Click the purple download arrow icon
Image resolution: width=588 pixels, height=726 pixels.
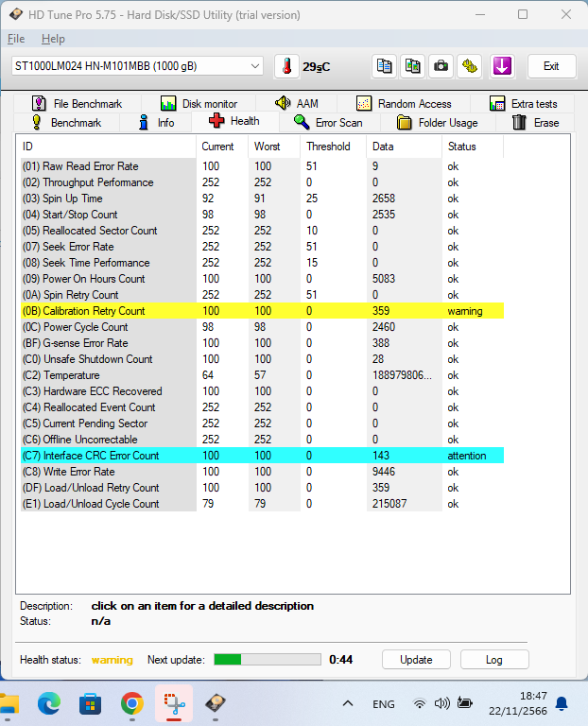click(x=502, y=66)
